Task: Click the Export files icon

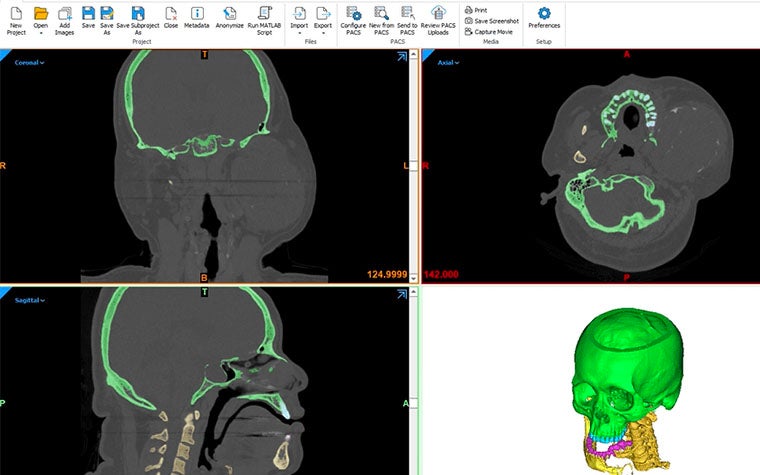Action: 323,14
